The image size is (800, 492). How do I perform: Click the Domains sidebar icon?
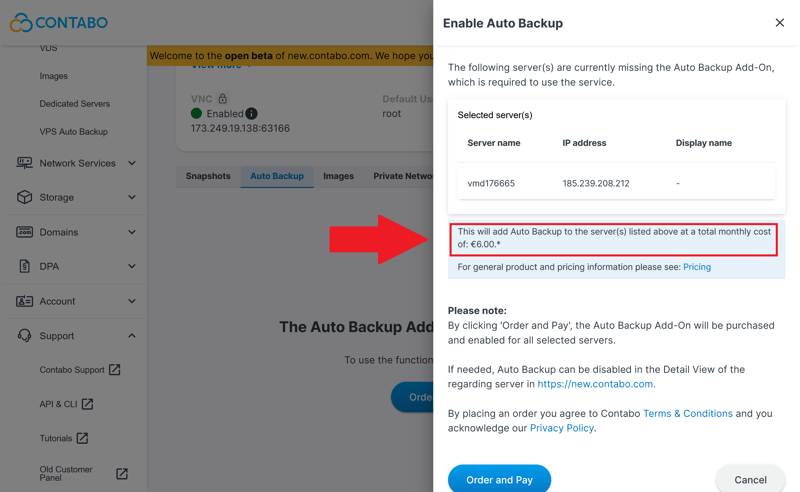coord(24,232)
